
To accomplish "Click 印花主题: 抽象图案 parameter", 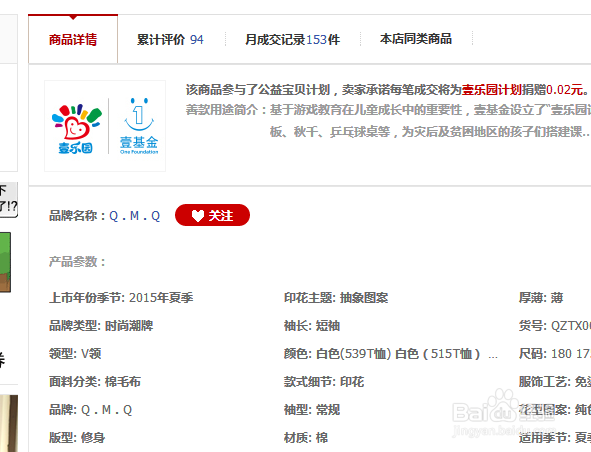I will [336, 298].
